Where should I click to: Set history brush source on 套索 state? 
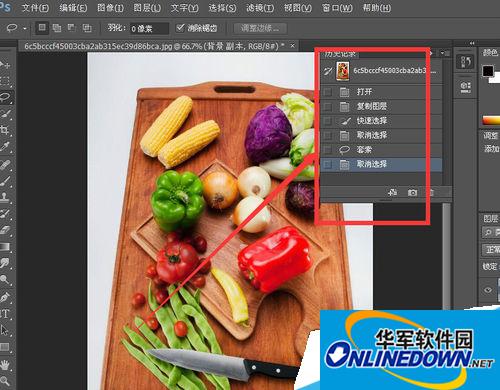tap(328, 150)
